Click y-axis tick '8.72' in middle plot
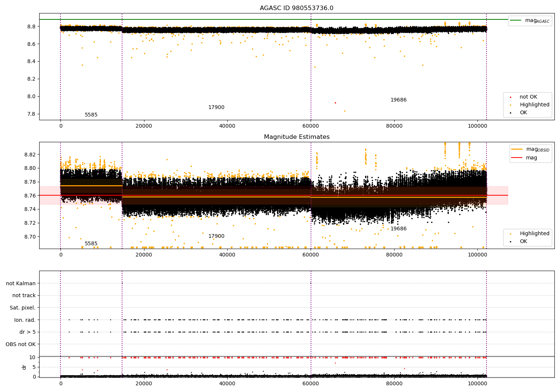The width and height of the screenshot is (560, 392). coord(29,223)
